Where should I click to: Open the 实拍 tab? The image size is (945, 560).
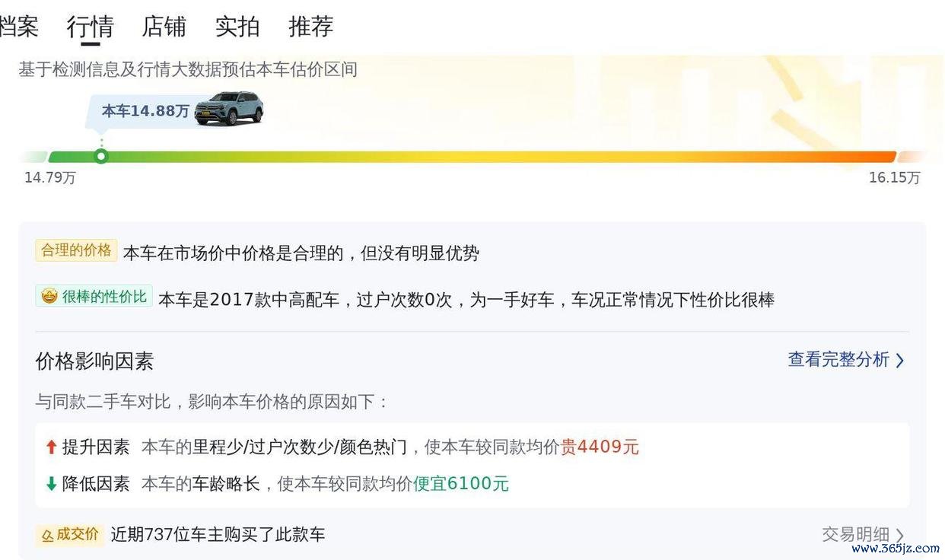pos(237,27)
